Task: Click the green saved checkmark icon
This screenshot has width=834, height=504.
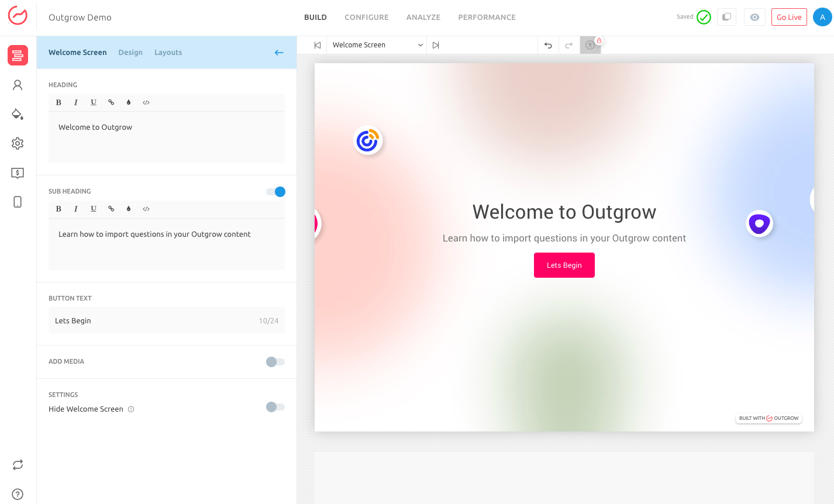Action: pos(704,17)
